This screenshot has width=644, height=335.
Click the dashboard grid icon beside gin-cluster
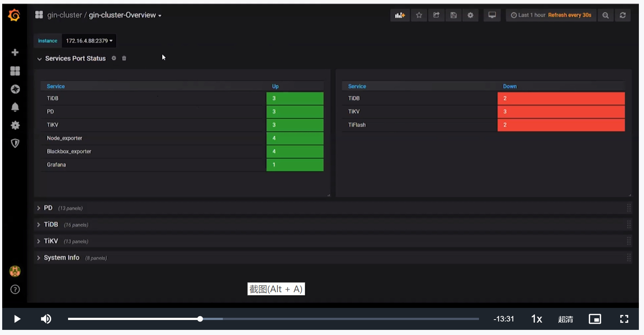coord(39,15)
